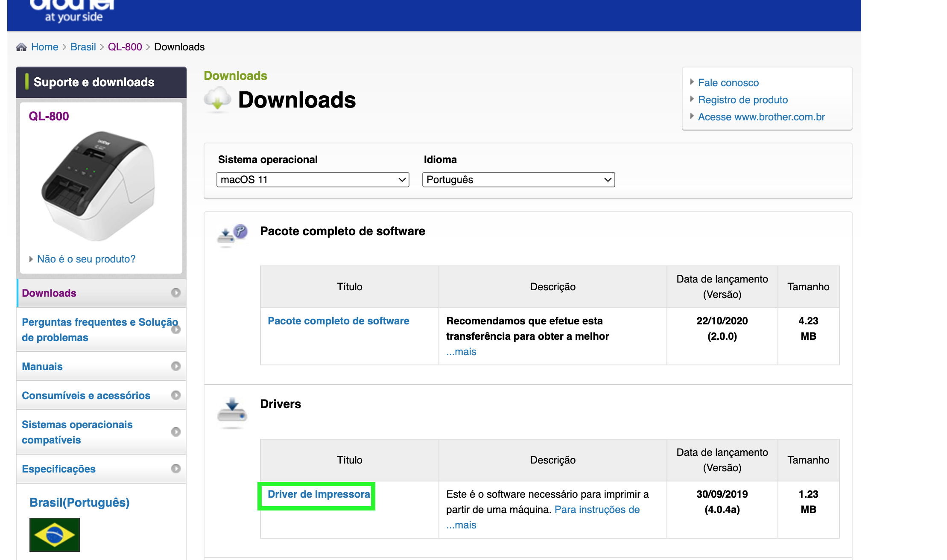Click the QL-800 printer product image
Viewport: 947px width, 560px height.
[99, 185]
